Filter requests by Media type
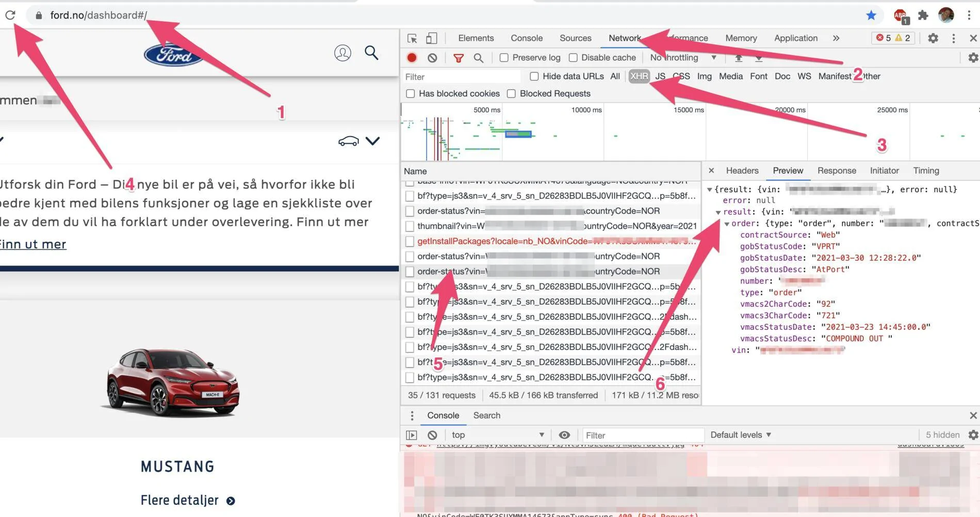Screen dimensions: 980x517 pos(730,76)
